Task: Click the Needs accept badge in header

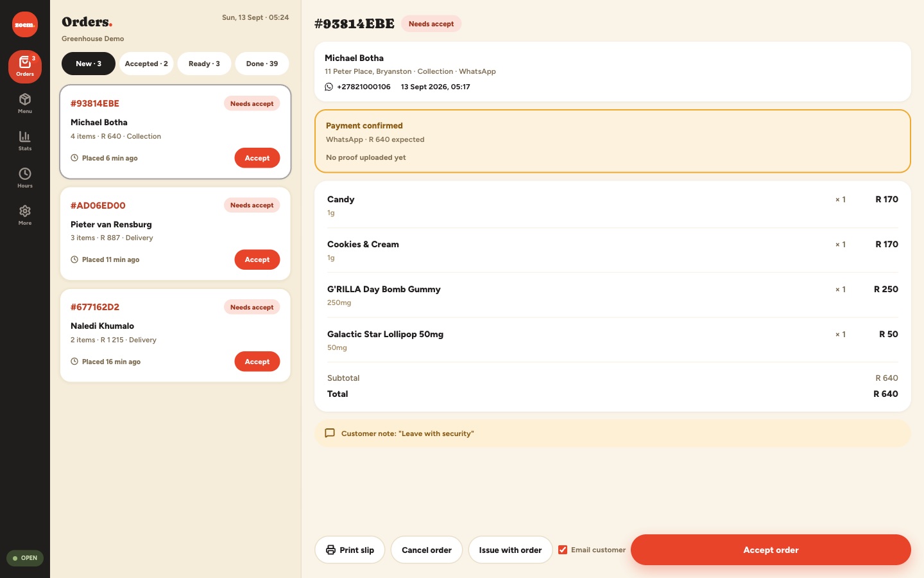Action: (431, 24)
